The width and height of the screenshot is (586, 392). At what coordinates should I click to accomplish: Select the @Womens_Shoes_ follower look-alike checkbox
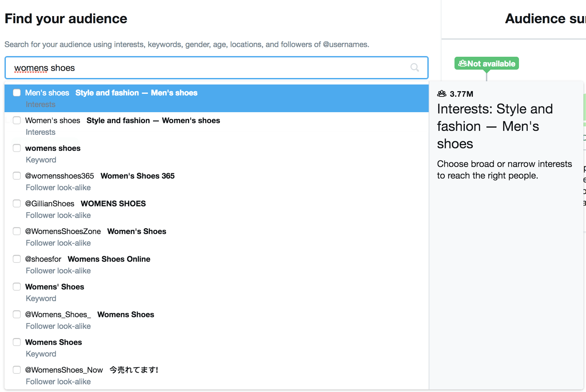pos(17,314)
